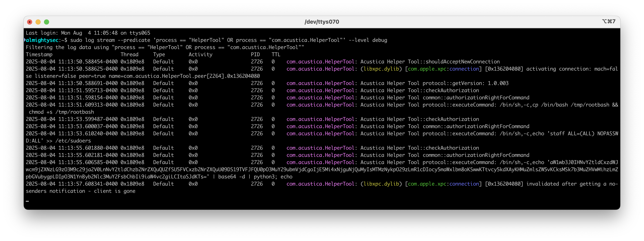The image size is (644, 241).
Task: Click the PID column header
Action: (x=255, y=55)
